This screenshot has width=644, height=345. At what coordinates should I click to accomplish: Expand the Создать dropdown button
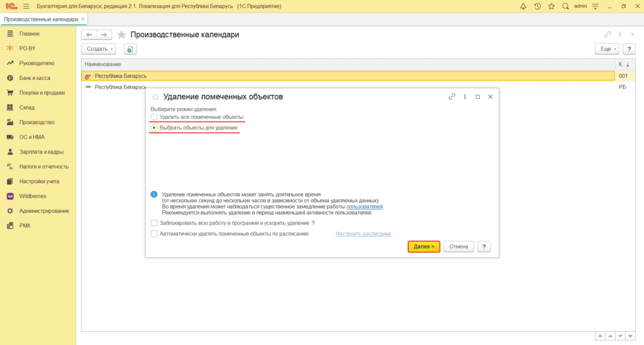click(99, 49)
